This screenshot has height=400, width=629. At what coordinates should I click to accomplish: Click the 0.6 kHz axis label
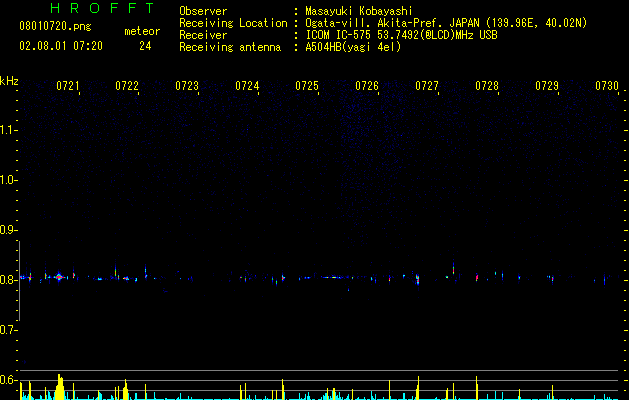8,380
